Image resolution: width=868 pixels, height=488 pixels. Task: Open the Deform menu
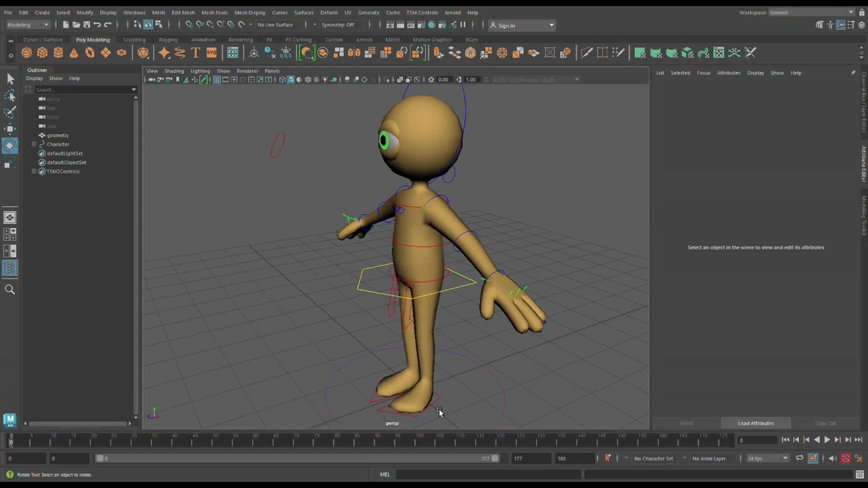329,12
